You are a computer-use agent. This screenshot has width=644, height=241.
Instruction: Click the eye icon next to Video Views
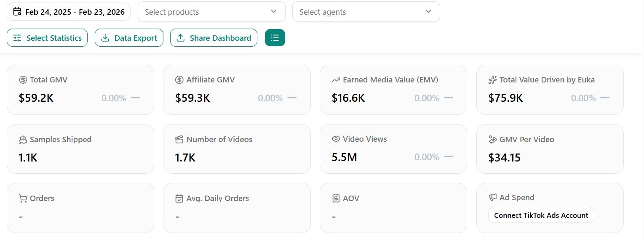coord(336,139)
